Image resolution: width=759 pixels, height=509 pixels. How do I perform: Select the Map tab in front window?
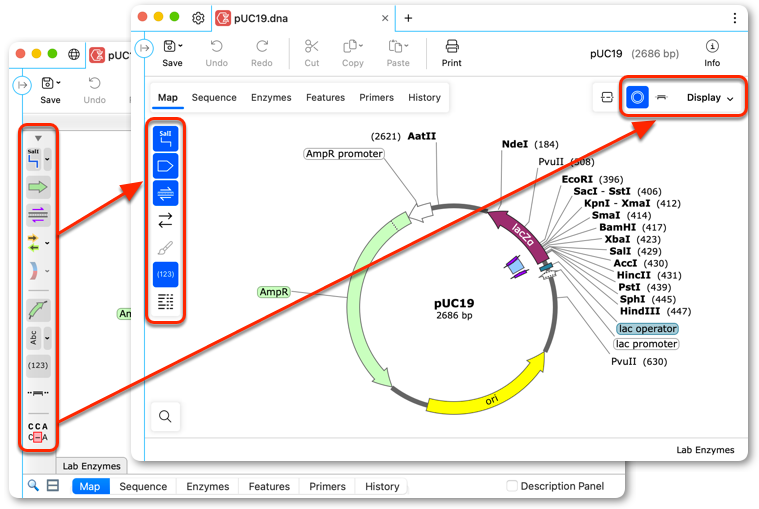[167, 98]
